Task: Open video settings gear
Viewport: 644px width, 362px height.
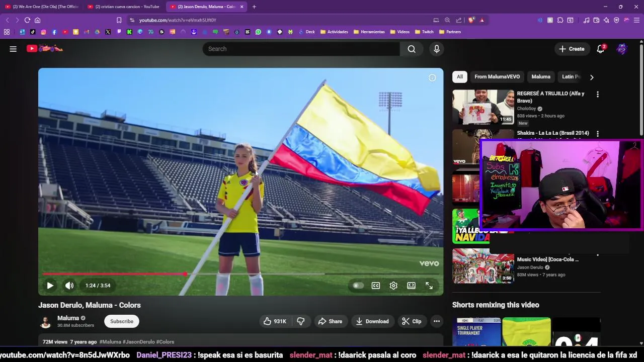Action: click(x=393, y=286)
